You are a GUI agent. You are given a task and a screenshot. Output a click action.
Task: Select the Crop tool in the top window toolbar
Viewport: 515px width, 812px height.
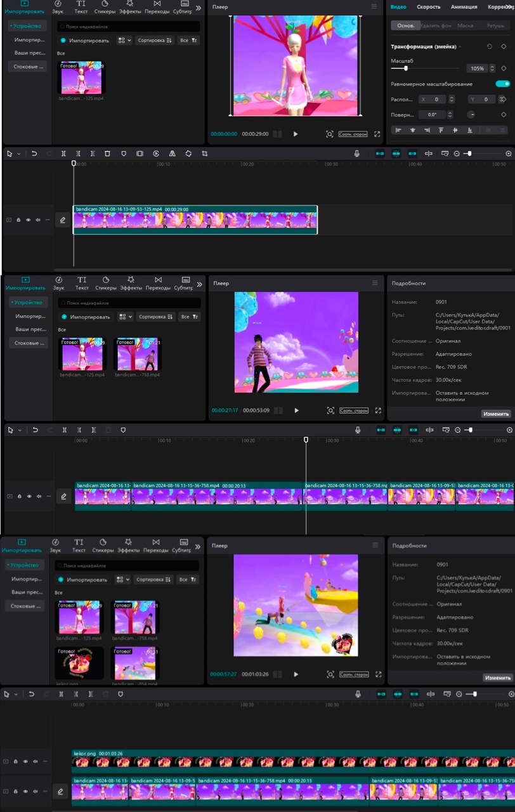coord(204,154)
